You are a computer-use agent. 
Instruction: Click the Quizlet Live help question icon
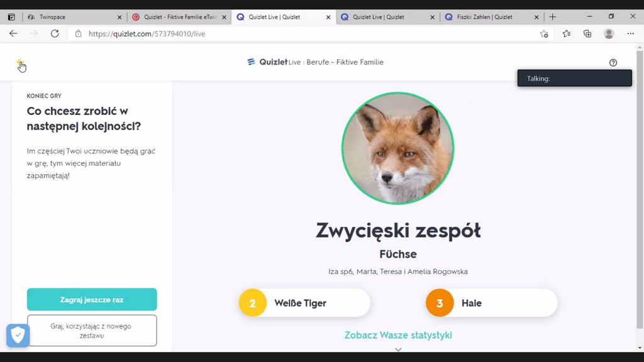613,63
